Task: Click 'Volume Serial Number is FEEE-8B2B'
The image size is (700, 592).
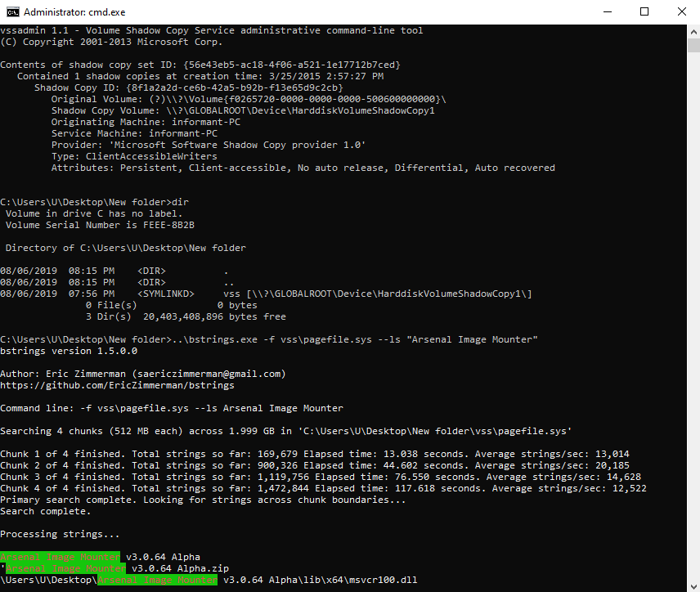Action: click(x=100, y=225)
